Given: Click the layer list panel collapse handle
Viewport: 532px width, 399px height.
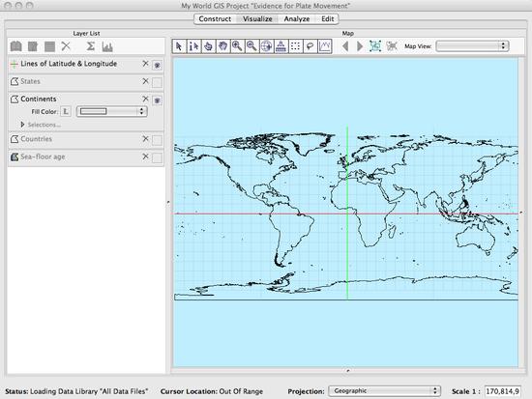Looking at the screenshot, I should [x=168, y=202].
